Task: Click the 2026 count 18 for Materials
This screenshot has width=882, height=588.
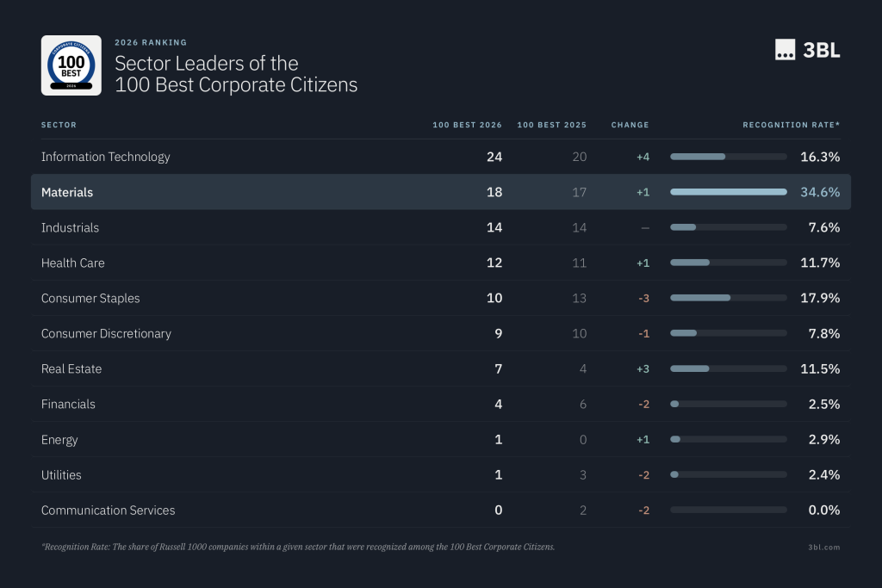Action: tap(494, 192)
